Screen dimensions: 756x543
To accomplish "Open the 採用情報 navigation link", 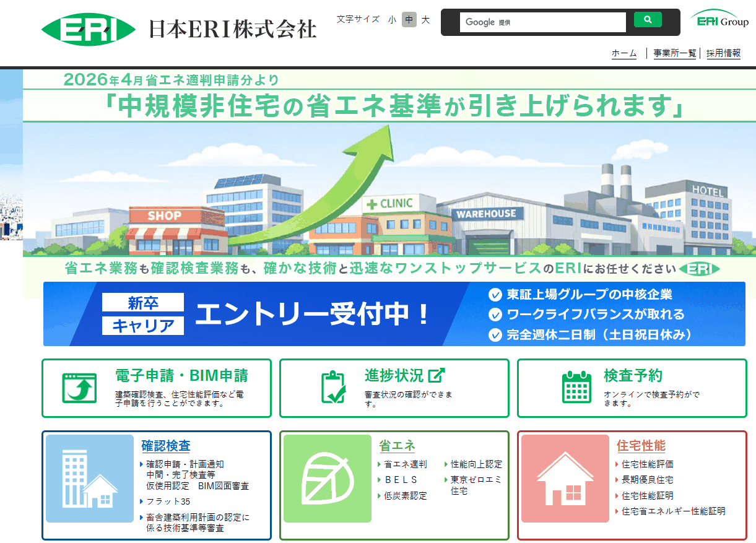I will click(724, 53).
